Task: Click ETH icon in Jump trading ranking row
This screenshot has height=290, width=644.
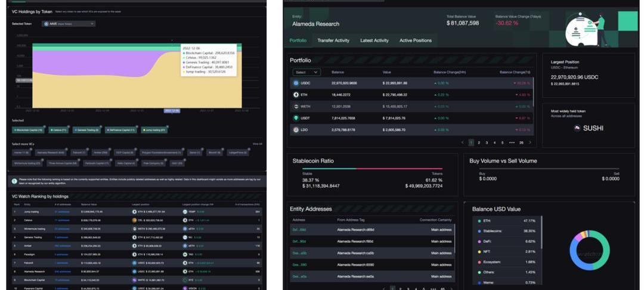Action: coord(134,211)
